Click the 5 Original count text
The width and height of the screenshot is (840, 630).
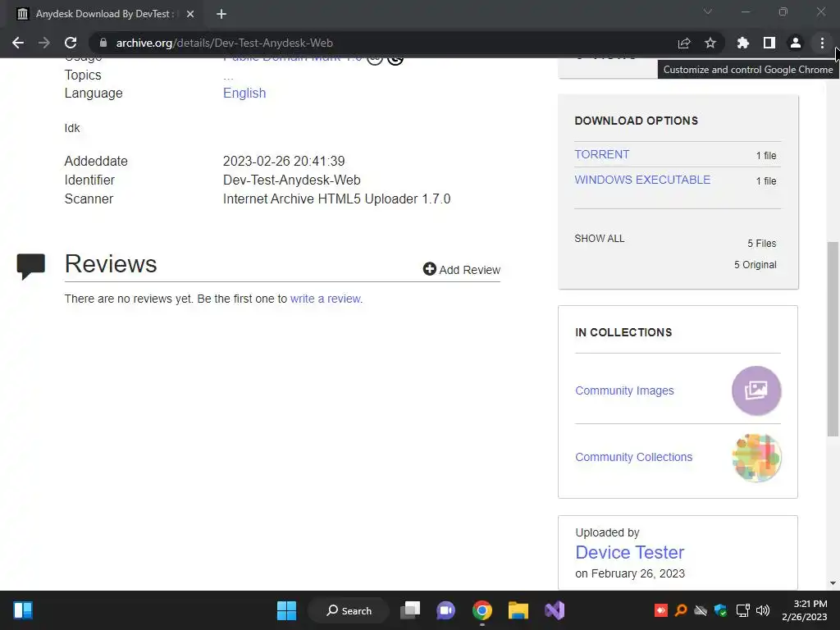pyautogui.click(x=755, y=265)
